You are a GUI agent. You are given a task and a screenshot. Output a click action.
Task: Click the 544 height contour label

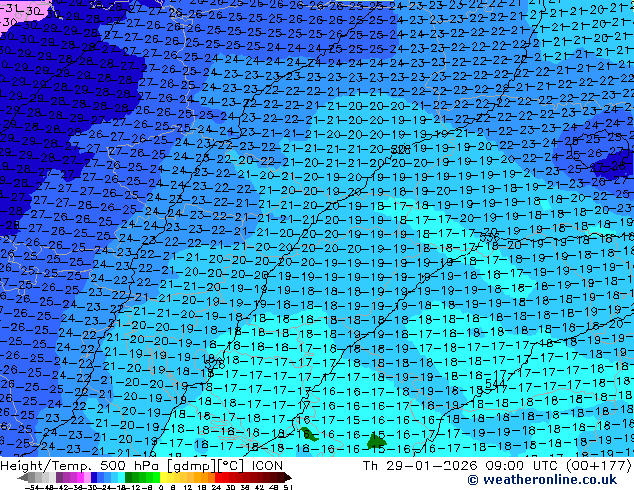point(495,383)
